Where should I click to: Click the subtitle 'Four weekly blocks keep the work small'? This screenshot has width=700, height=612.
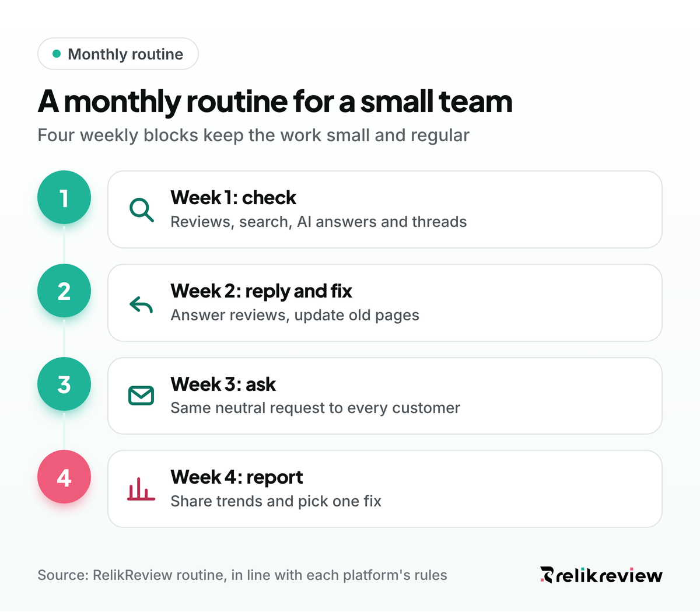click(205, 135)
